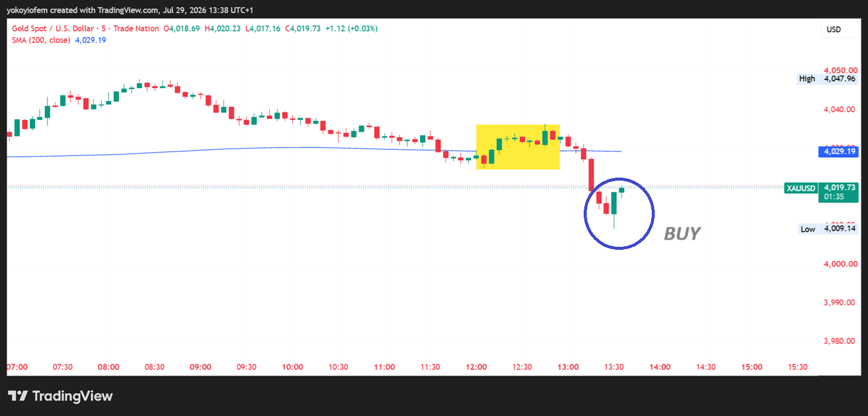The height and width of the screenshot is (416, 868).
Task: Click the SMA 4,029.19 blue price label
Action: [x=837, y=152]
